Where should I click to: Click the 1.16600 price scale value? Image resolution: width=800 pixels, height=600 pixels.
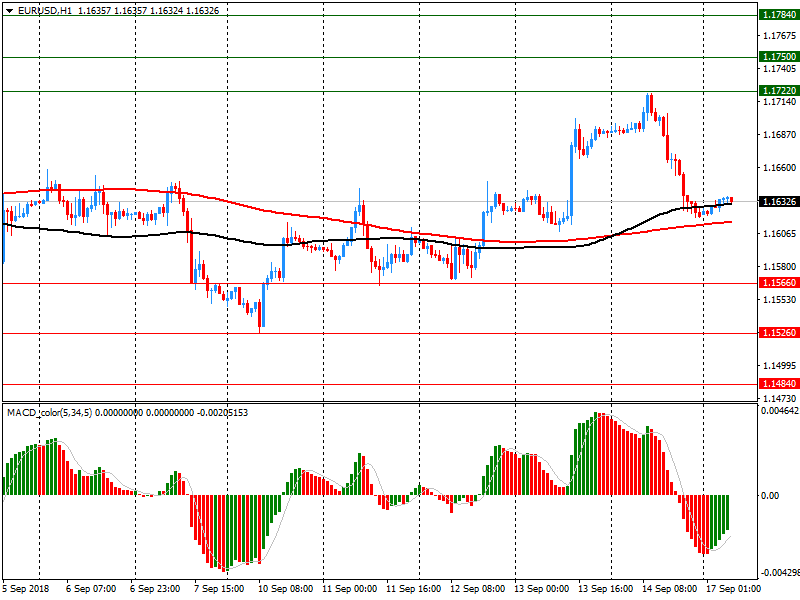pyautogui.click(x=779, y=168)
